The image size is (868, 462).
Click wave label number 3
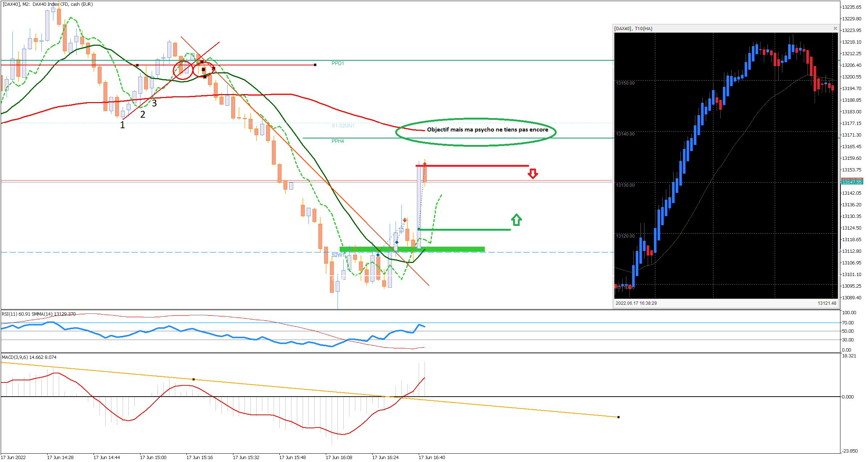pyautogui.click(x=154, y=104)
